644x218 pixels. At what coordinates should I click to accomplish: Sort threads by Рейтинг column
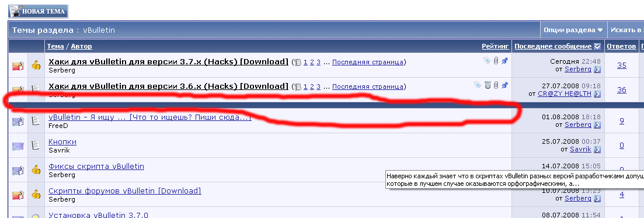click(x=495, y=47)
